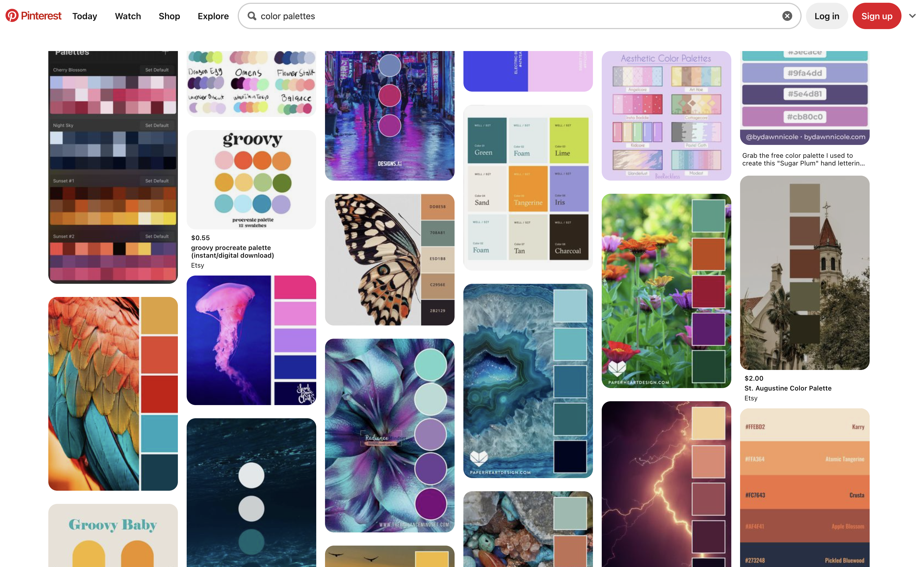Focus the color palettes search box

pos(519,16)
